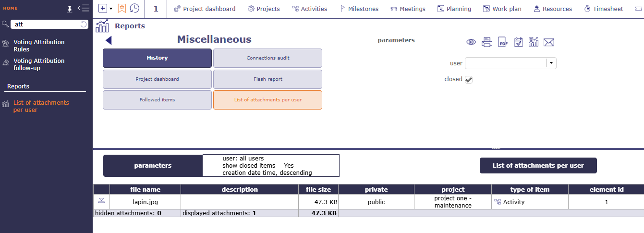Viewport: 644px width, 233px height.
Task: Uncheck the closed checkbox
Action: click(x=469, y=80)
